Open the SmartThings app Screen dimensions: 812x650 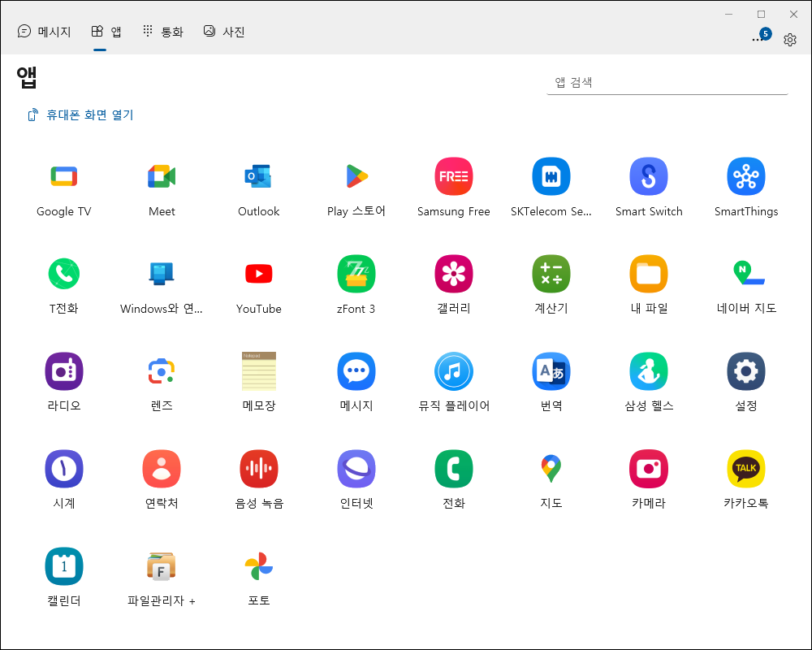pos(746,177)
